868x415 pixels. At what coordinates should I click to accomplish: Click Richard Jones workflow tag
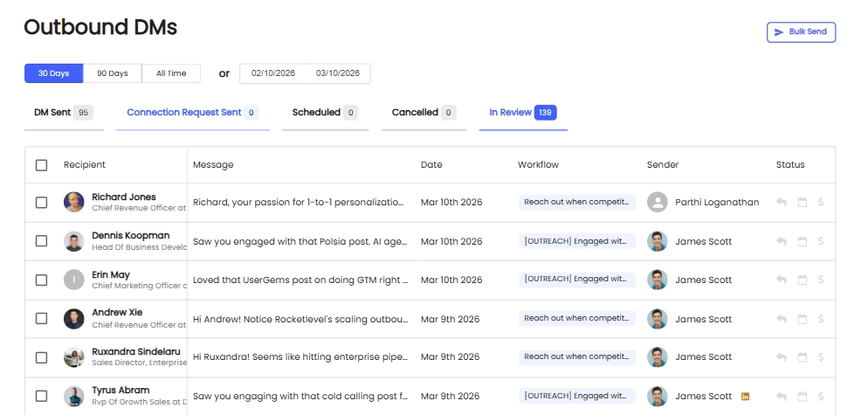(577, 202)
